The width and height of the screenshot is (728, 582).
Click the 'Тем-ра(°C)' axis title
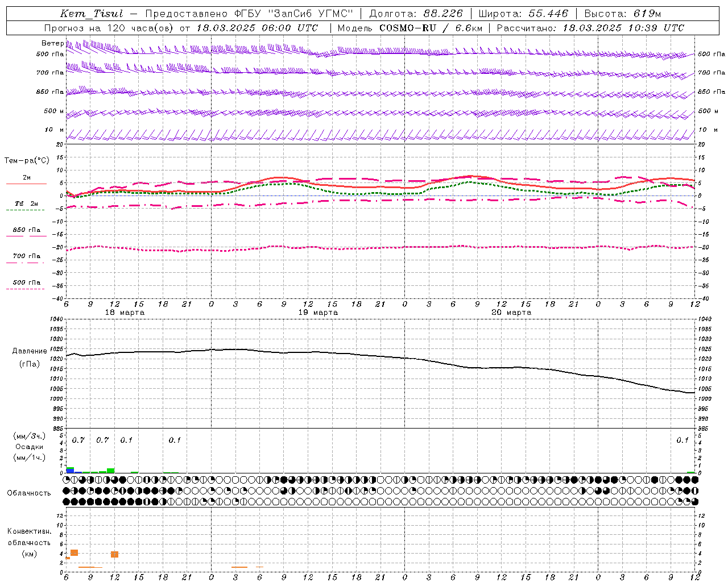pos(27,161)
